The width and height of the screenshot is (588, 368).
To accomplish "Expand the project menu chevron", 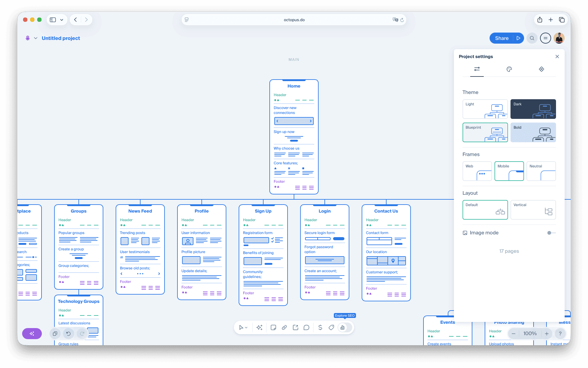I will tap(36, 38).
